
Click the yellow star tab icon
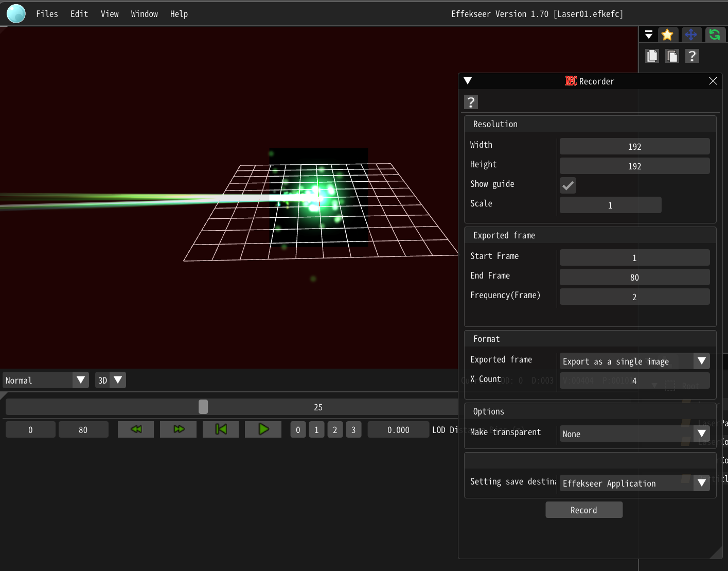click(667, 34)
